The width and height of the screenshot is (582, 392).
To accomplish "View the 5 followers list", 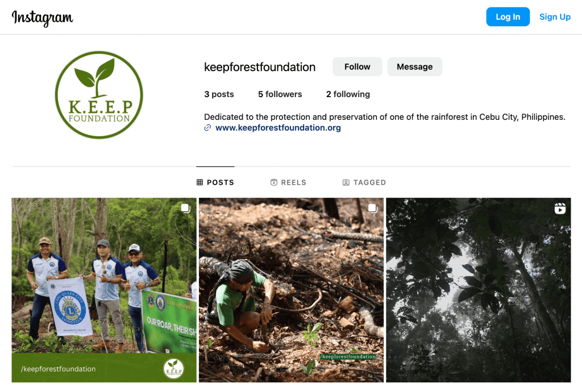I will tap(280, 94).
